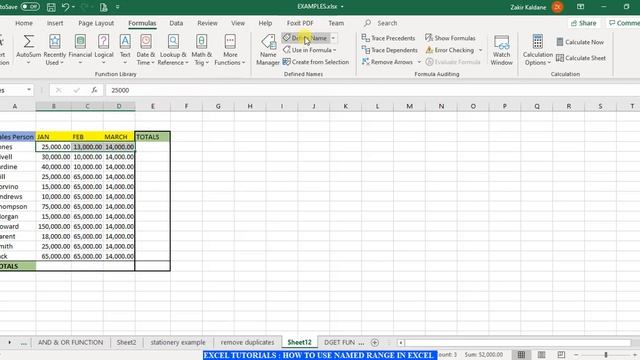
Task: Click the Share button
Action: click(584, 23)
